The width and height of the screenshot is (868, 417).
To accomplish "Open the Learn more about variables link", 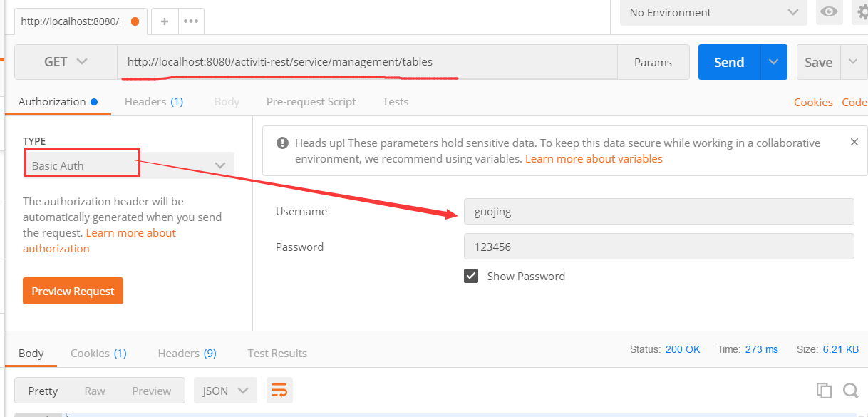I will [594, 159].
